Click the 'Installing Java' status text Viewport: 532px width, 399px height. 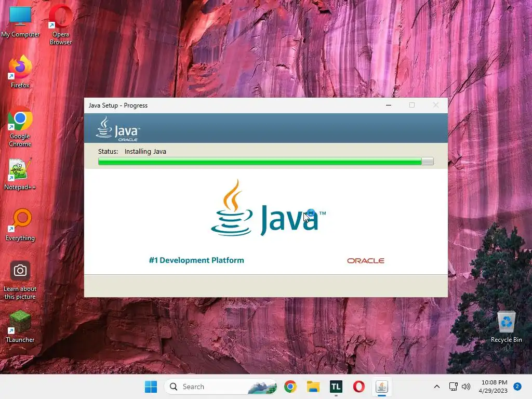click(x=145, y=151)
